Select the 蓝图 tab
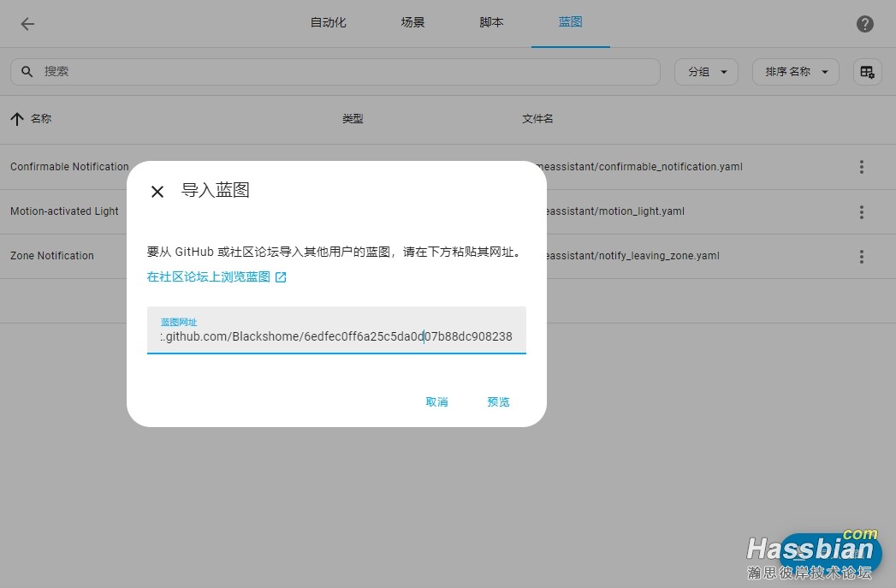The image size is (896, 588). [x=570, y=23]
